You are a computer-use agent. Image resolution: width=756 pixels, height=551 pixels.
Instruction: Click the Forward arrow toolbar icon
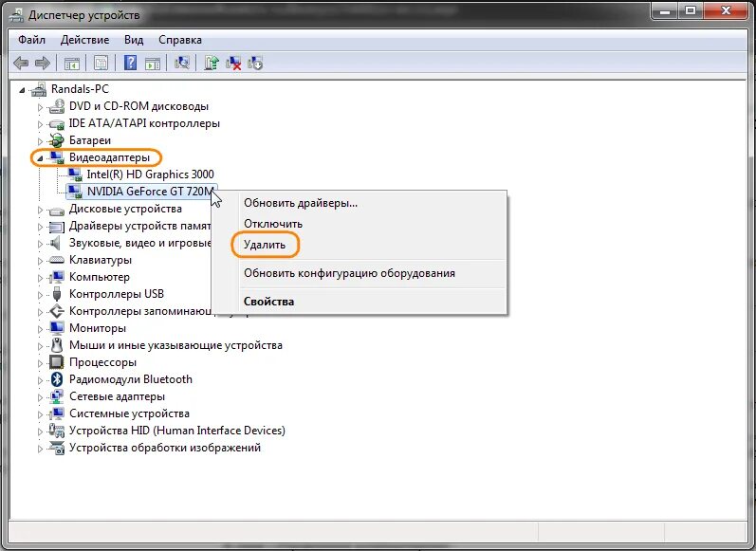(43, 63)
